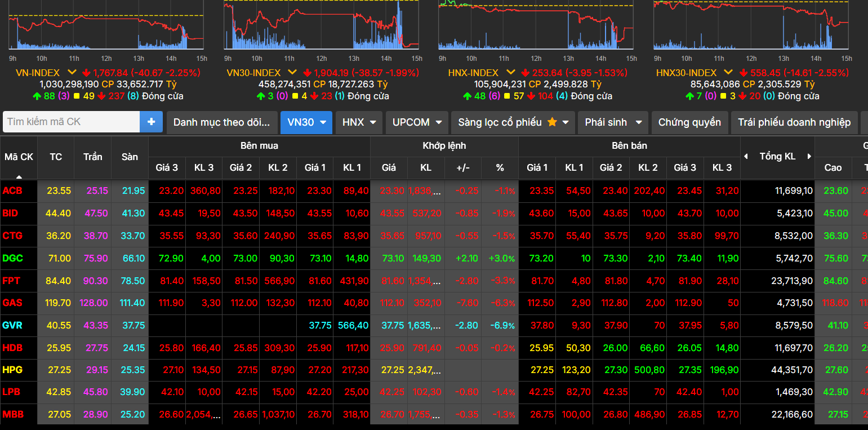Open the FPT stock ticker
The height and width of the screenshot is (430, 868).
click(x=12, y=281)
